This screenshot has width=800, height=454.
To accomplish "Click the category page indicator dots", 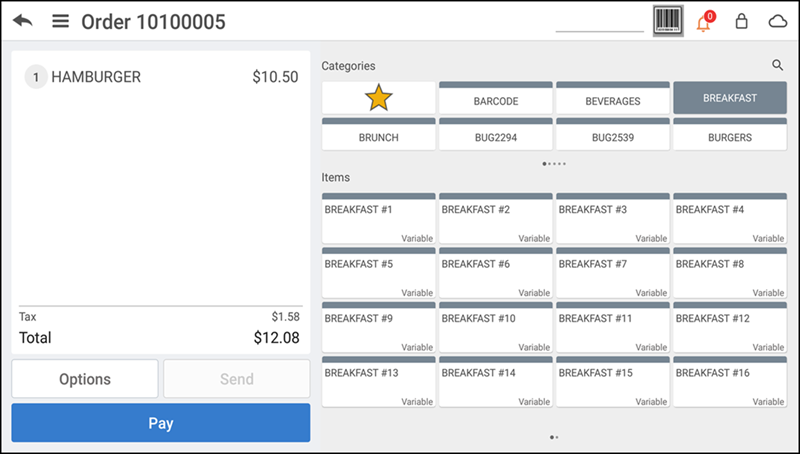I will (554, 164).
